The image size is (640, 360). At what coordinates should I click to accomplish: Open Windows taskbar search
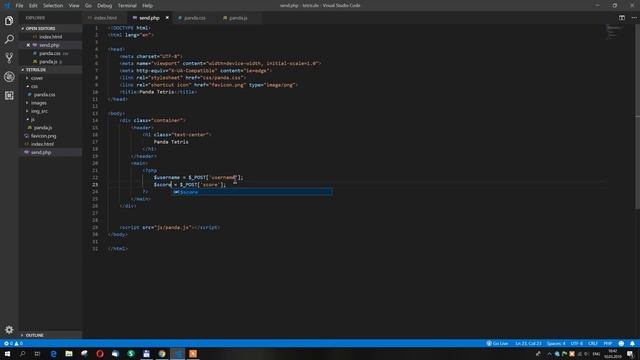(x=22, y=353)
